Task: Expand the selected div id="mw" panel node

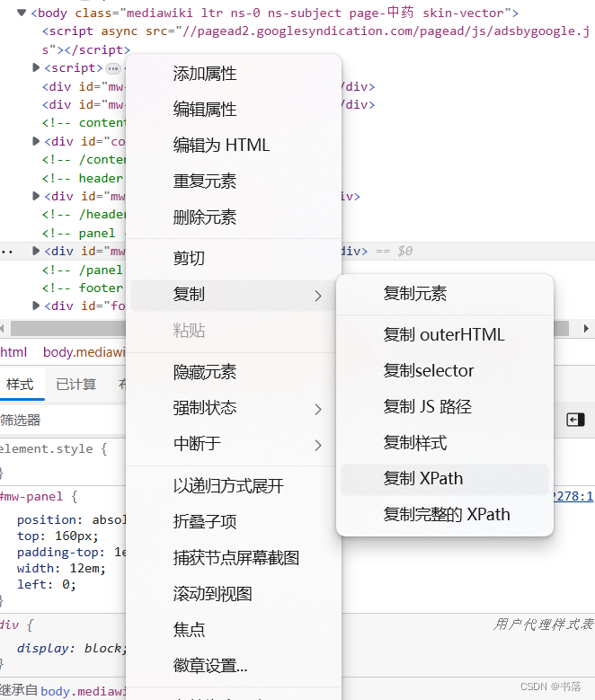Action: tap(36, 251)
